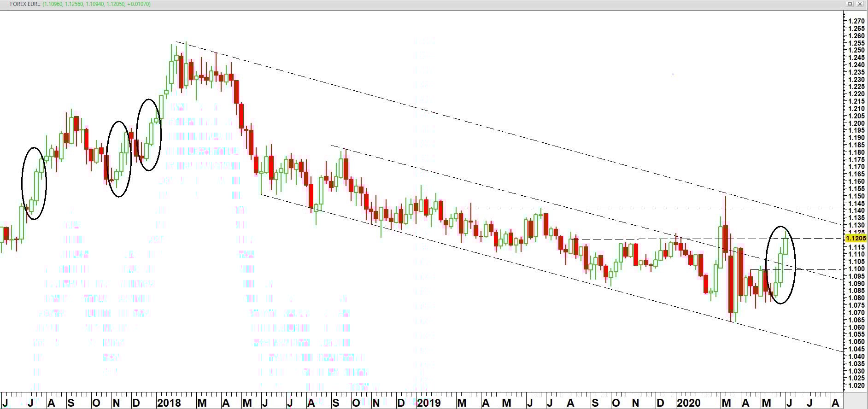
Task: Click the yellow 1.1205 current price tag
Action: (856, 239)
